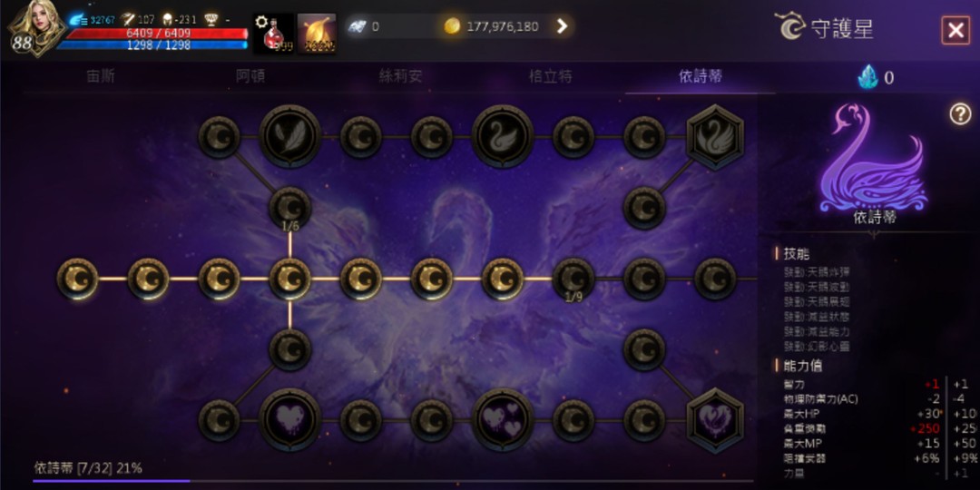Select the circular swan skill node

(503, 136)
